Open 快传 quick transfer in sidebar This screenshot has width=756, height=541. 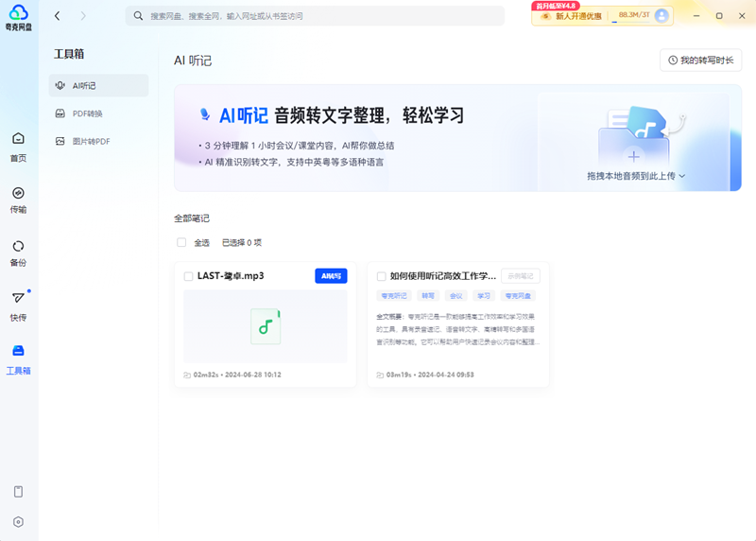(x=18, y=299)
